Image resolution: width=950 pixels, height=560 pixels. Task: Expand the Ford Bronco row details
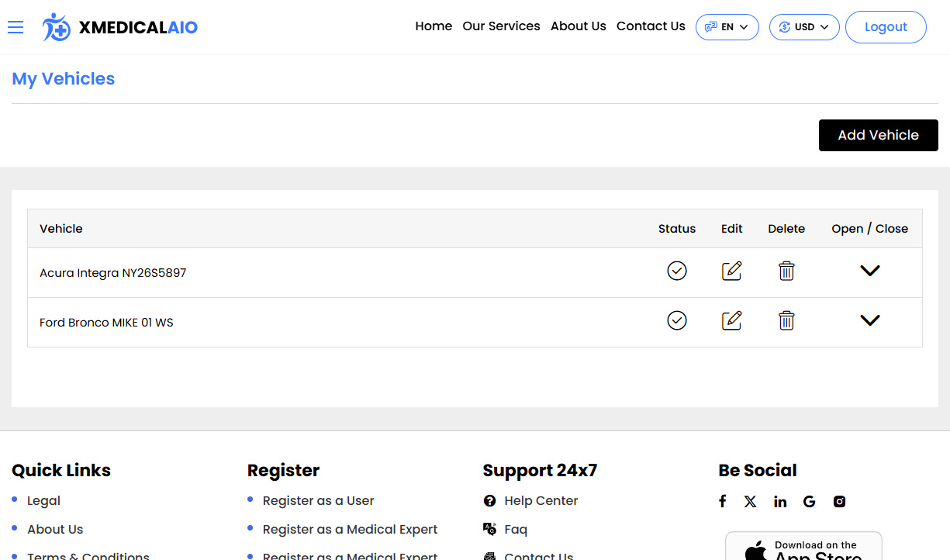click(x=870, y=321)
